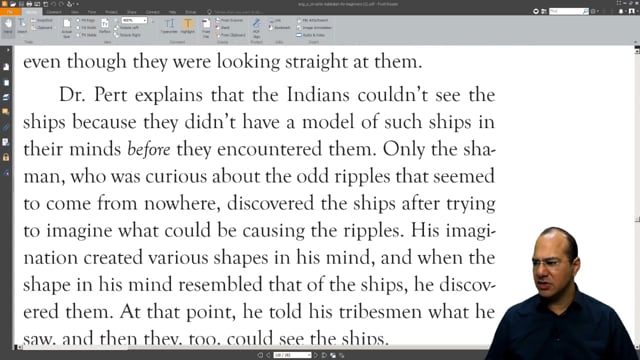Go to the first page
640x360 pixels.
260,355
